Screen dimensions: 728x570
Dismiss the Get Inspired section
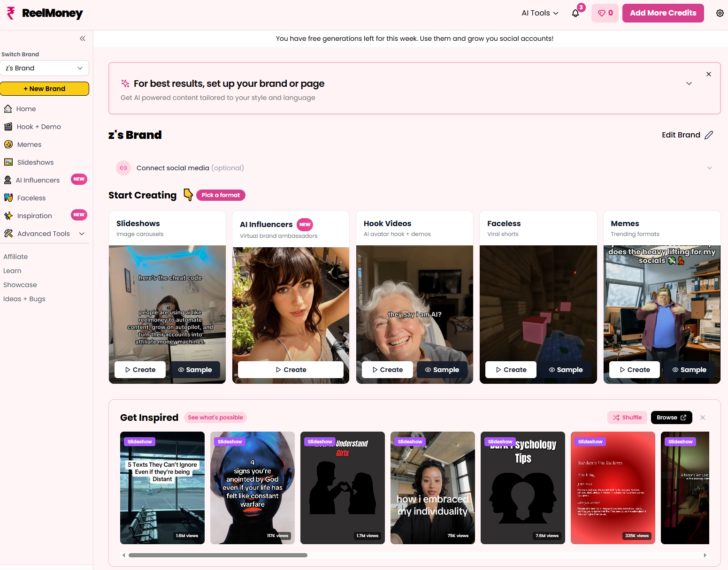pos(703,418)
